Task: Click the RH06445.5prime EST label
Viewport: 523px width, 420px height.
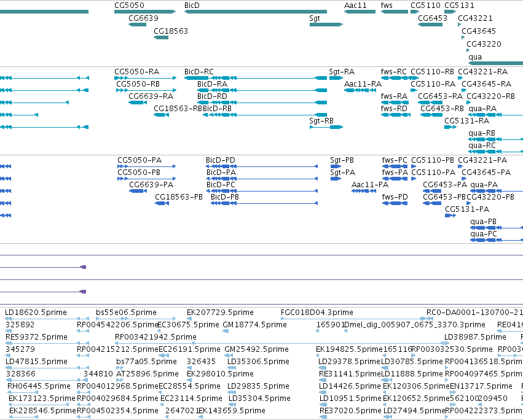Action: click(x=39, y=386)
